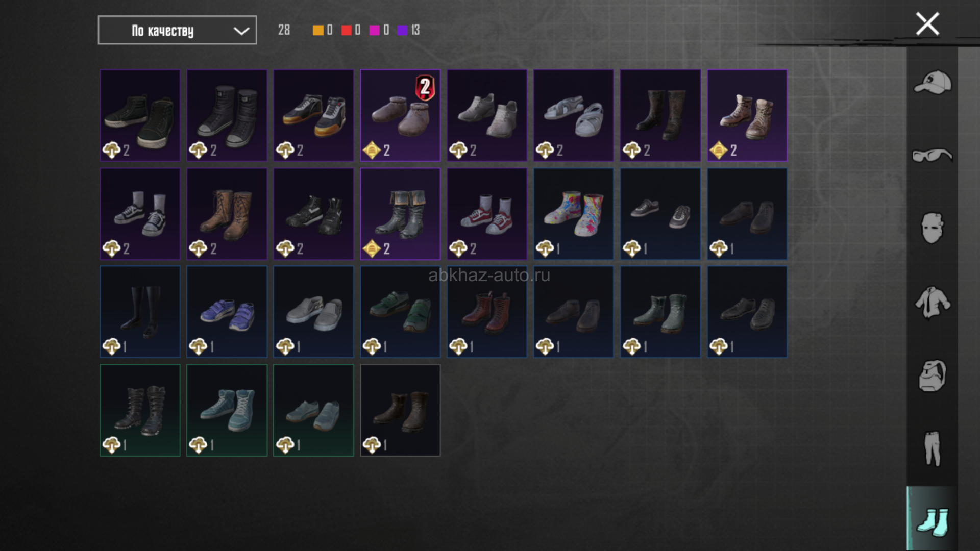The image size is (980, 551).
Task: Open the pants category icon
Action: pyautogui.click(x=933, y=448)
